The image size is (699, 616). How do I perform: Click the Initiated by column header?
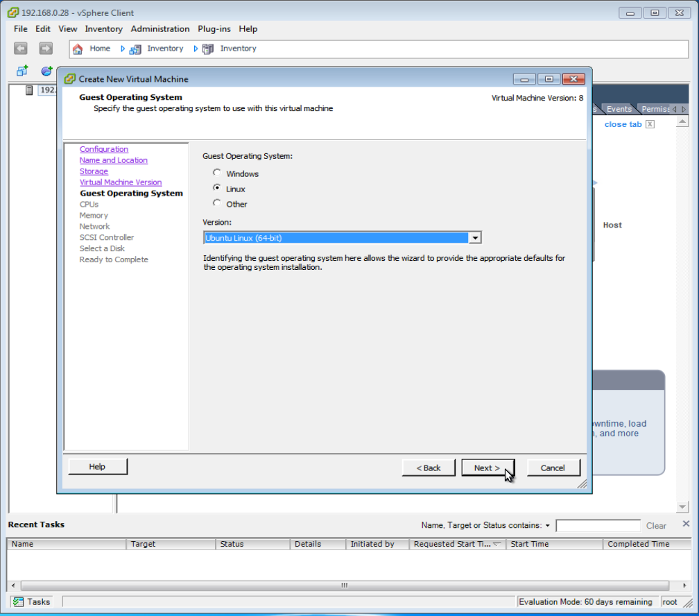(x=378, y=544)
